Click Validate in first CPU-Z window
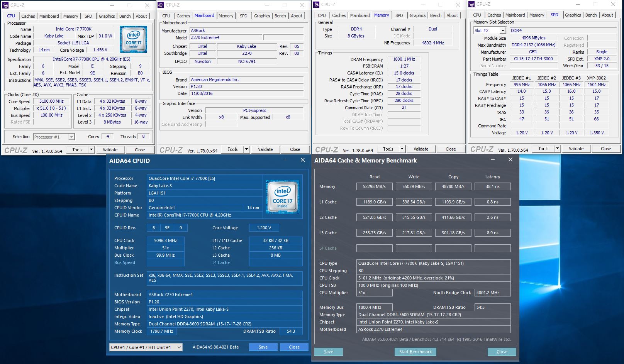This screenshot has height=364, width=624. tap(110, 150)
